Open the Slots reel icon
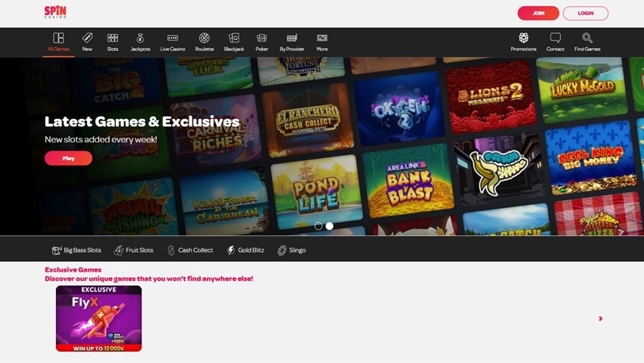Screen dimensions: 644x363 (113, 38)
